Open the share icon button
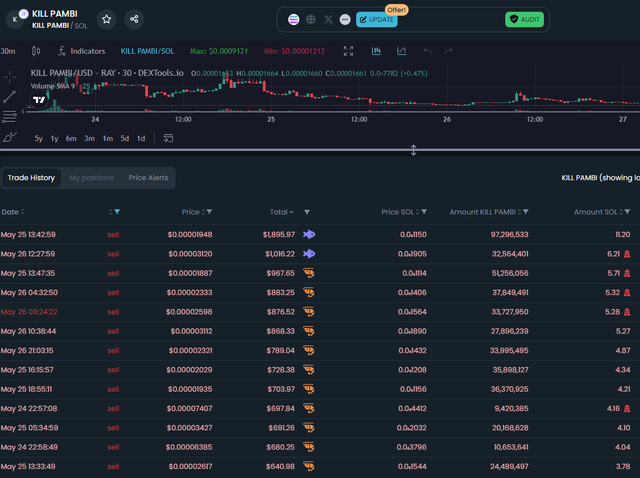 coord(134,19)
